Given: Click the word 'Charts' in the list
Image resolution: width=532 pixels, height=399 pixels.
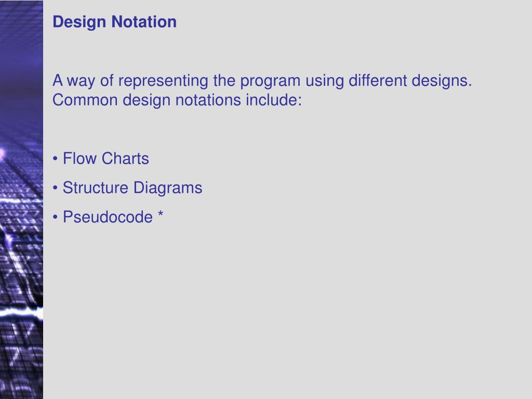Looking at the screenshot, I should pos(125,158).
